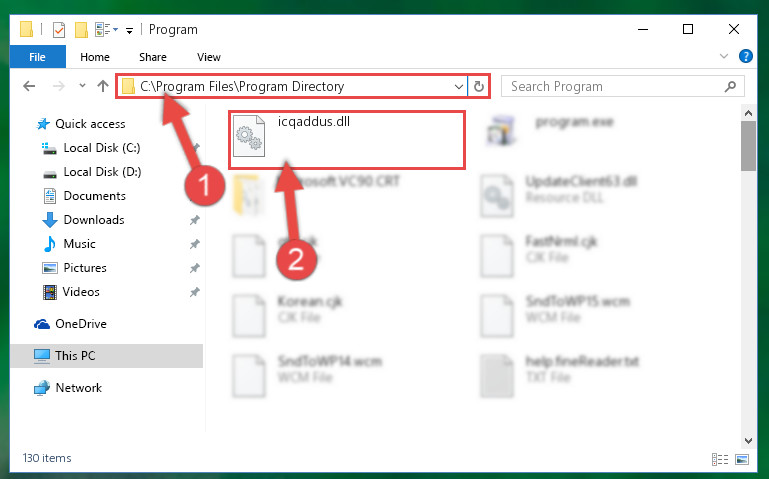Click the vertical scrollbar thumb
The width and height of the screenshot is (769, 479).
(748, 146)
